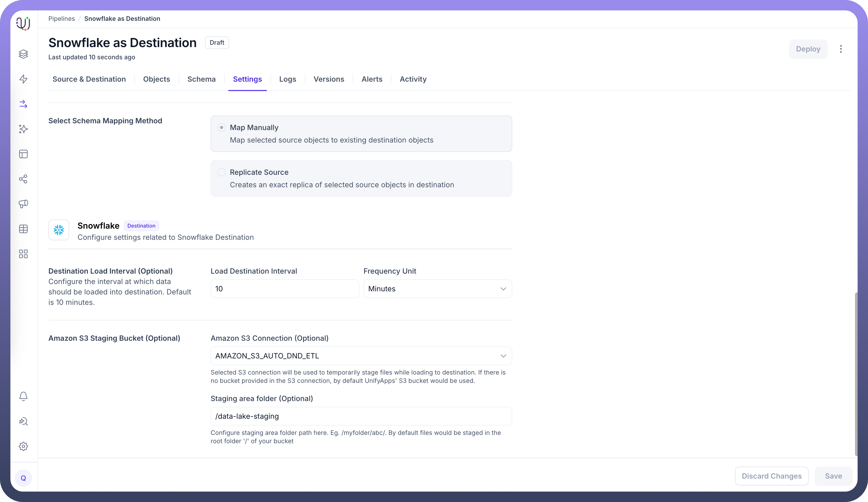
Task: Click the Staging area folder input field
Action: coord(361,416)
